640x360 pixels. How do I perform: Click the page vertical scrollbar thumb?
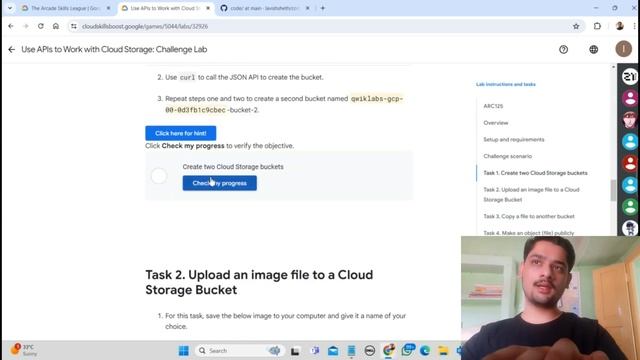click(613, 190)
